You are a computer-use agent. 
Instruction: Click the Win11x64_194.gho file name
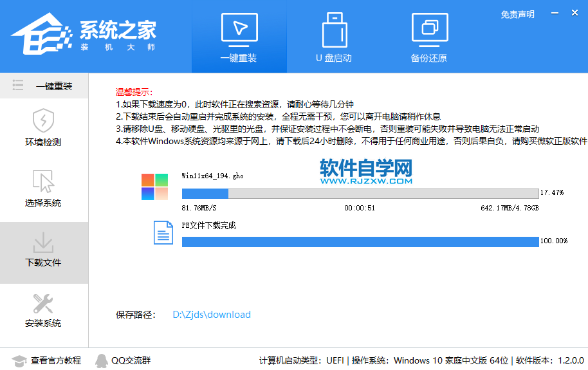(213, 176)
